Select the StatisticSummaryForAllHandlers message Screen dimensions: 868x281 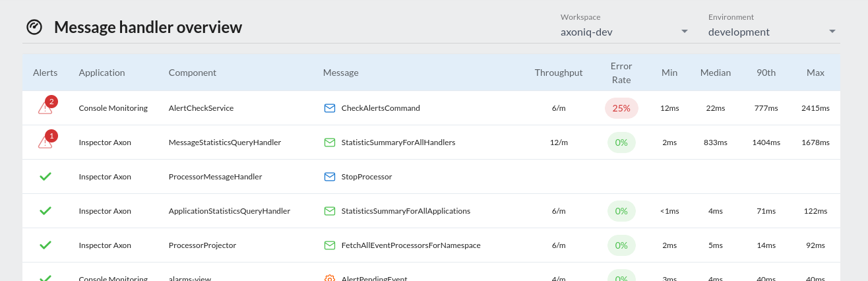coord(398,142)
